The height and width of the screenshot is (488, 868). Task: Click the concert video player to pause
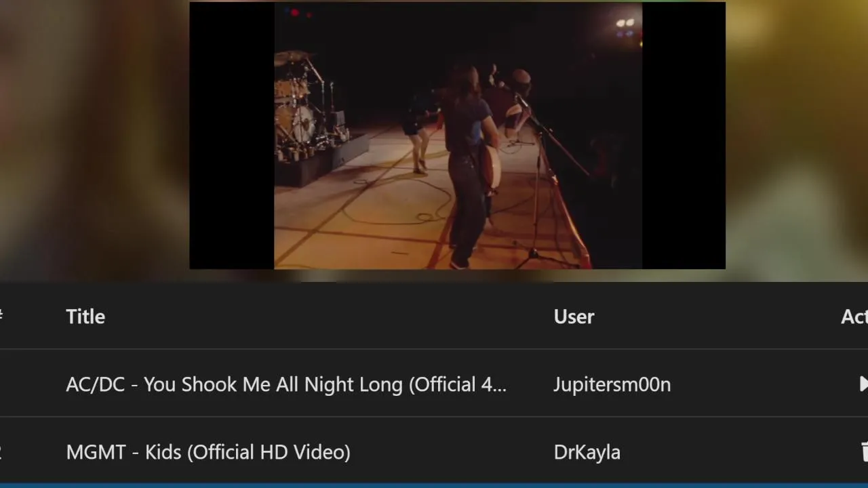(x=457, y=136)
